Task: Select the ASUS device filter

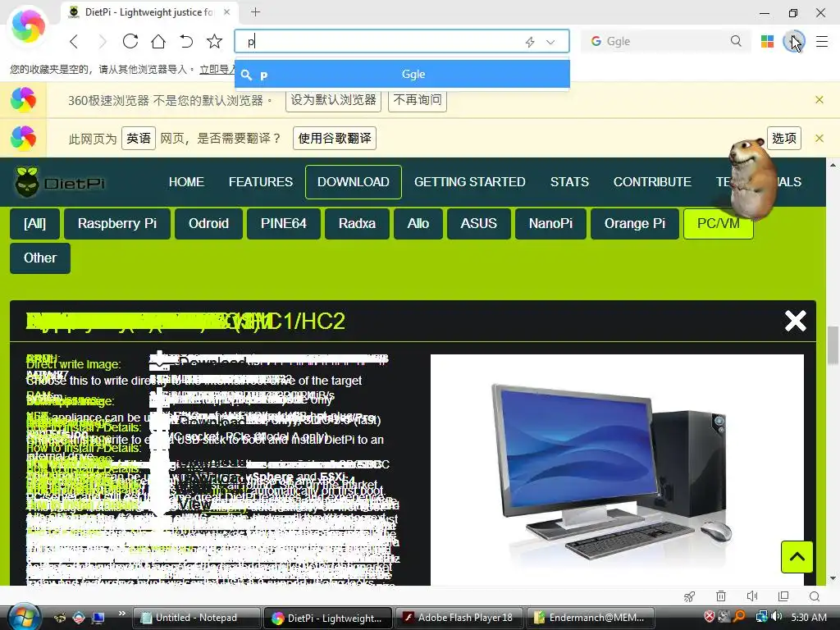Action: pyautogui.click(x=478, y=223)
